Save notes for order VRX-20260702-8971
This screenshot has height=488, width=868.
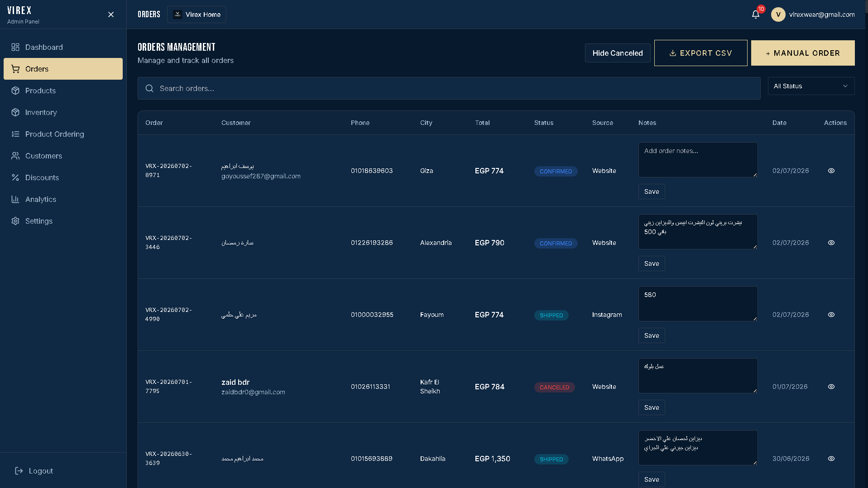pyautogui.click(x=652, y=191)
